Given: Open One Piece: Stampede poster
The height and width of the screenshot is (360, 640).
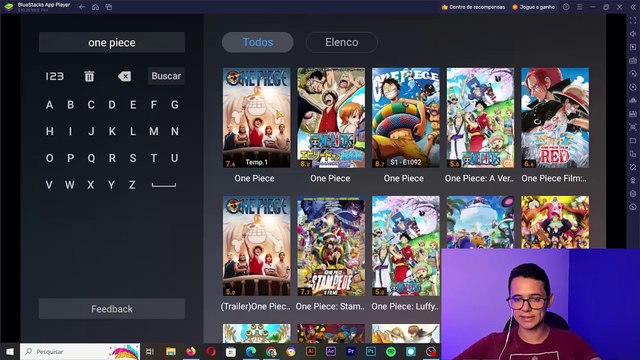Looking at the screenshot, I should pyautogui.click(x=331, y=246).
